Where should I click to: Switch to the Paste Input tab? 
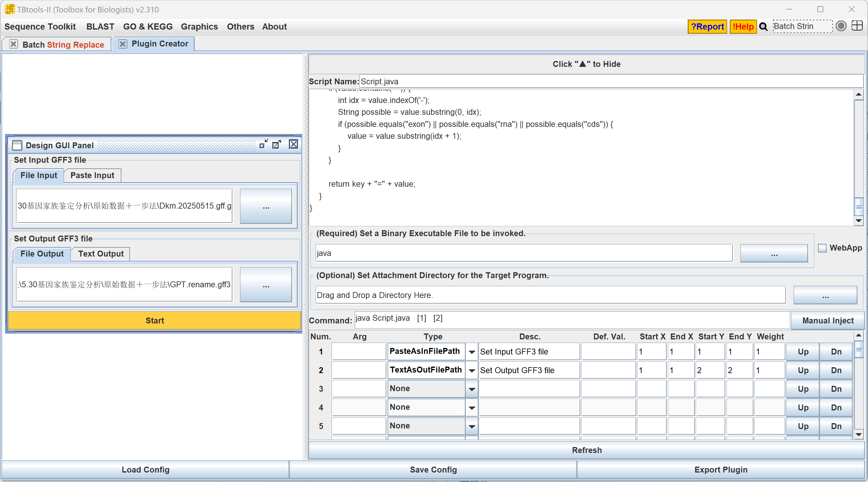pos(92,175)
